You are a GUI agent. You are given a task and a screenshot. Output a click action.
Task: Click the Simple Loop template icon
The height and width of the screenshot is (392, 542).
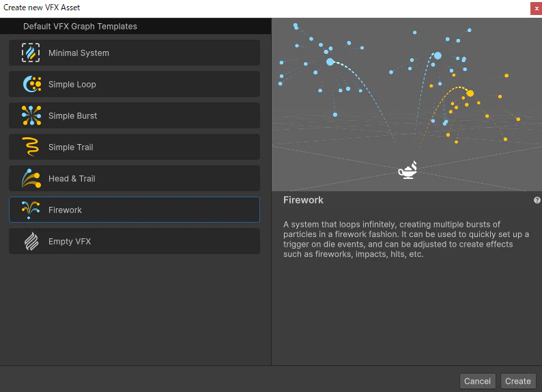(32, 84)
